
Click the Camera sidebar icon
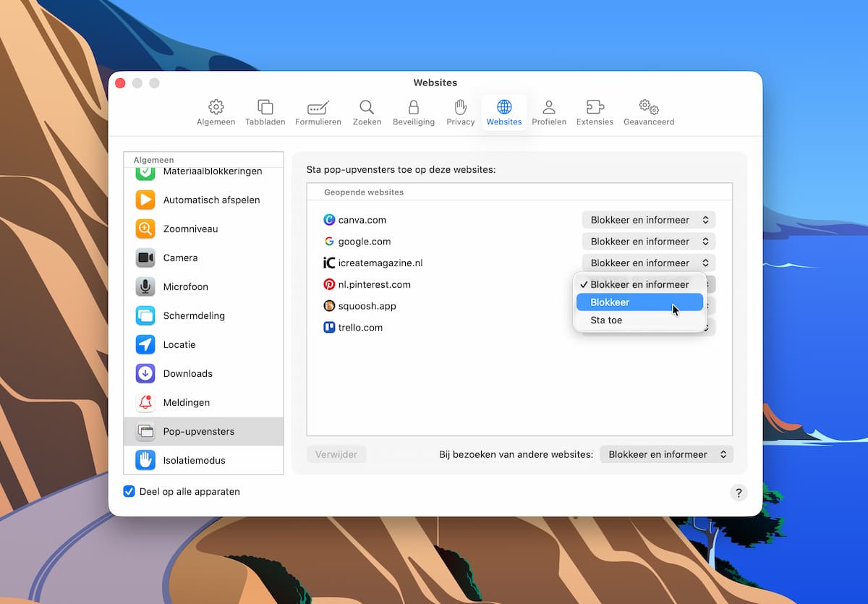[x=145, y=258]
